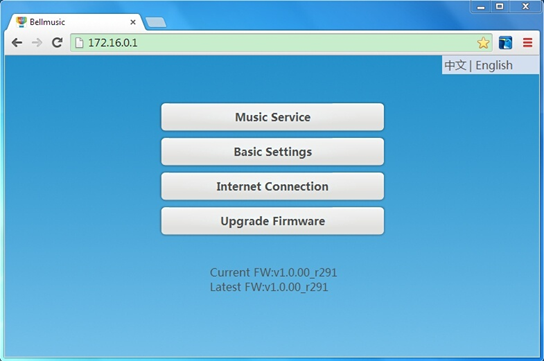Open the Music Service page
544x362 pixels.
click(x=273, y=117)
